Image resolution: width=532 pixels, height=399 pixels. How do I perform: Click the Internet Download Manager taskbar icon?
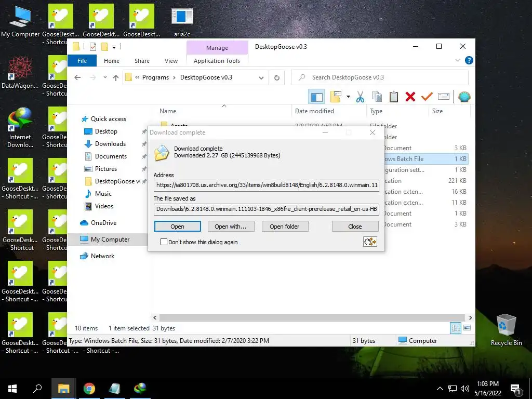(x=140, y=389)
